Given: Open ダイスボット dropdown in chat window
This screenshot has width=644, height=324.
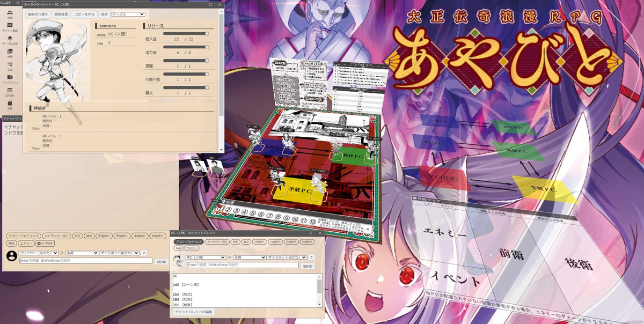Looking at the screenshot, I should (x=119, y=253).
